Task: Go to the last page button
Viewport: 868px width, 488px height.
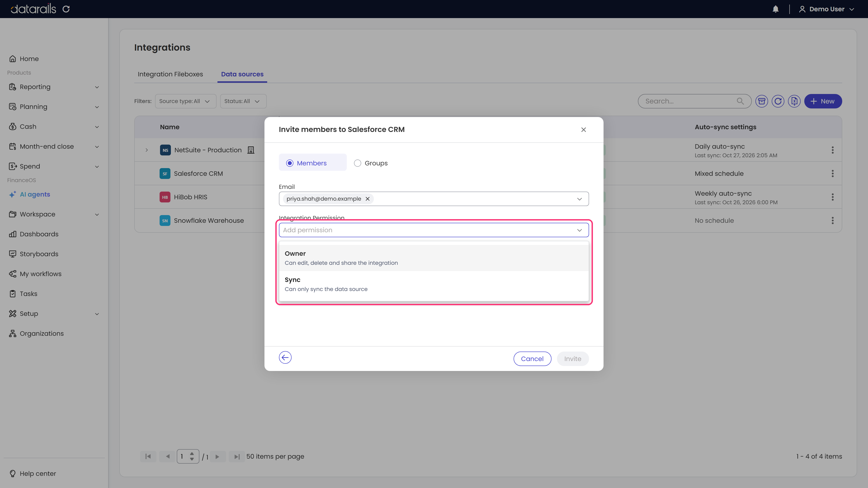Action: (236, 456)
